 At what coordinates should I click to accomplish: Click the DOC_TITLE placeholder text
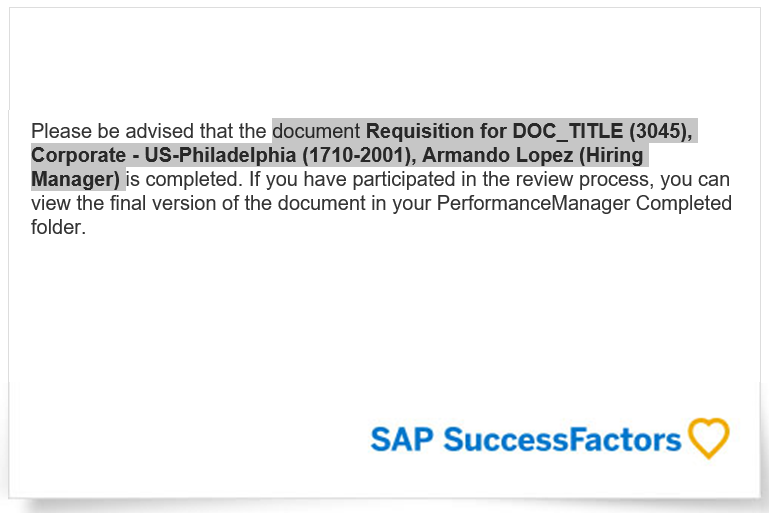coord(568,131)
